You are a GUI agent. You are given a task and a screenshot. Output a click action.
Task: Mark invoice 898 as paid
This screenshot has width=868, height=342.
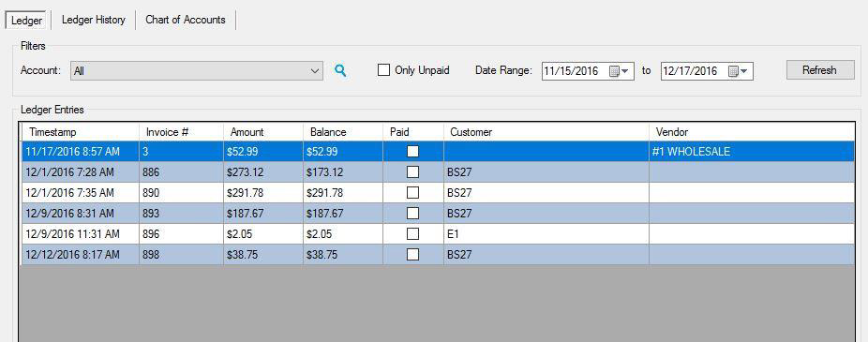pos(413,255)
